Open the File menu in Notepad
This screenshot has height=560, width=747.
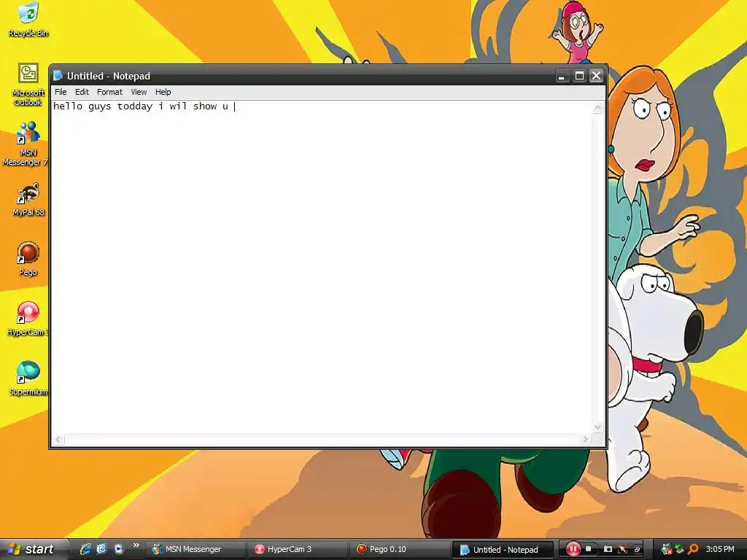tap(61, 92)
